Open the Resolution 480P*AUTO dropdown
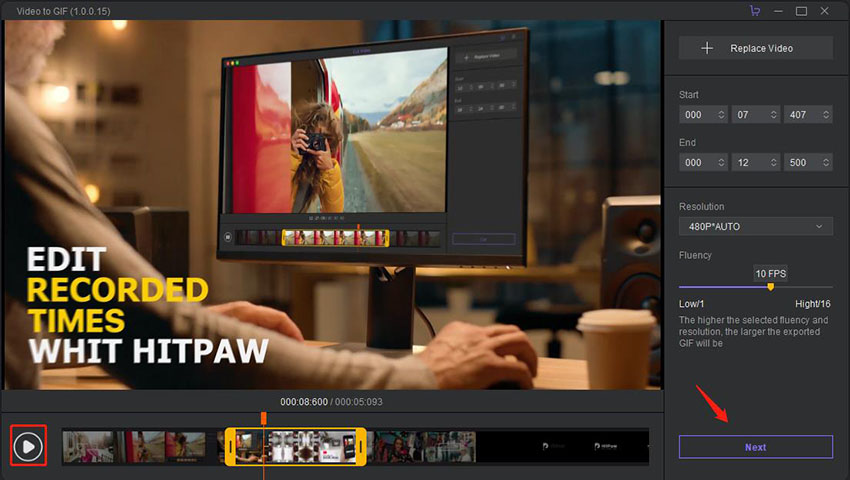The image size is (850, 480). 756,227
